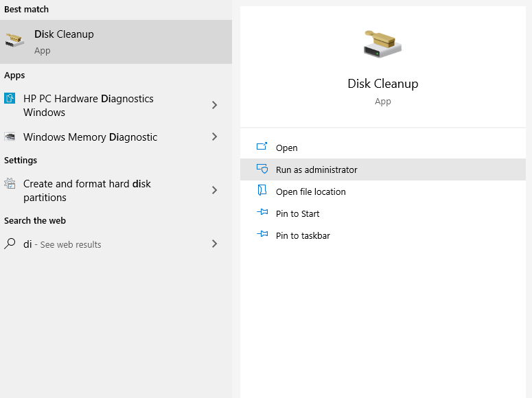Click the Disk Cleanup title in preview pane
Image resolution: width=532 pixels, height=398 pixels.
pos(383,84)
